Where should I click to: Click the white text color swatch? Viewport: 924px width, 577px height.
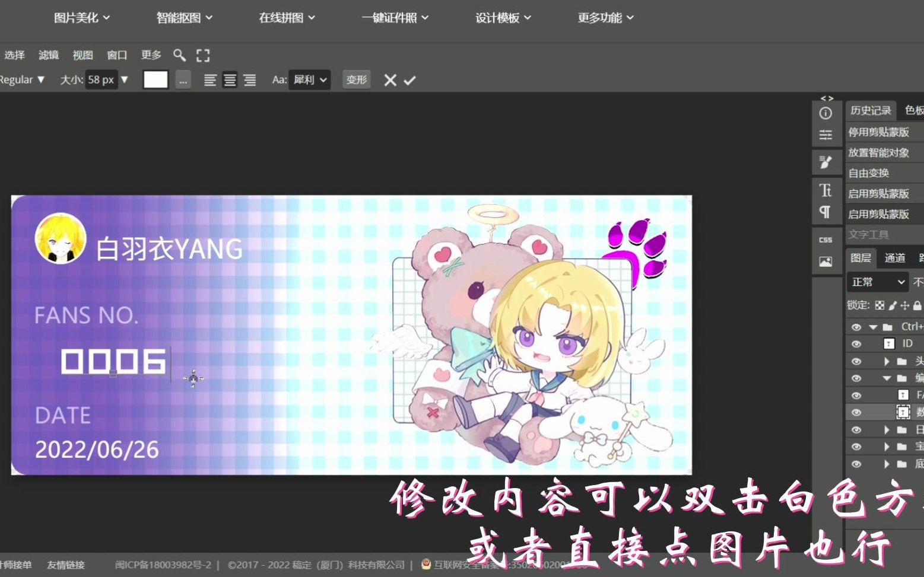pos(155,79)
